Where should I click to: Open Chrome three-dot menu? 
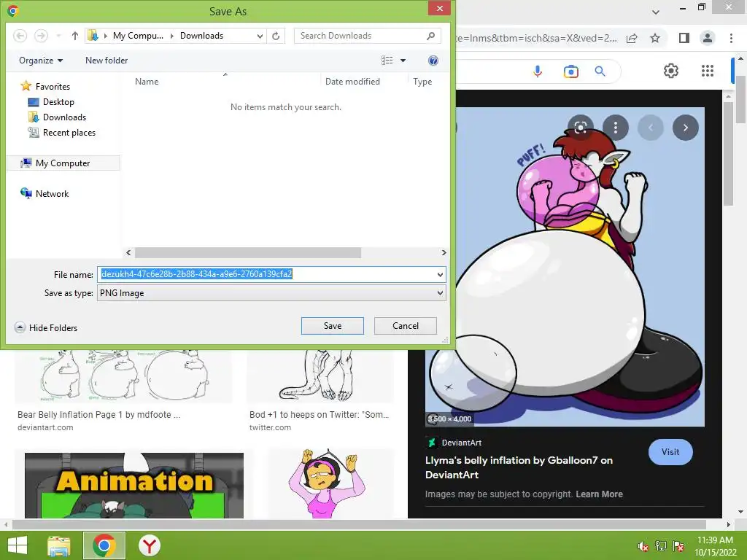(731, 38)
